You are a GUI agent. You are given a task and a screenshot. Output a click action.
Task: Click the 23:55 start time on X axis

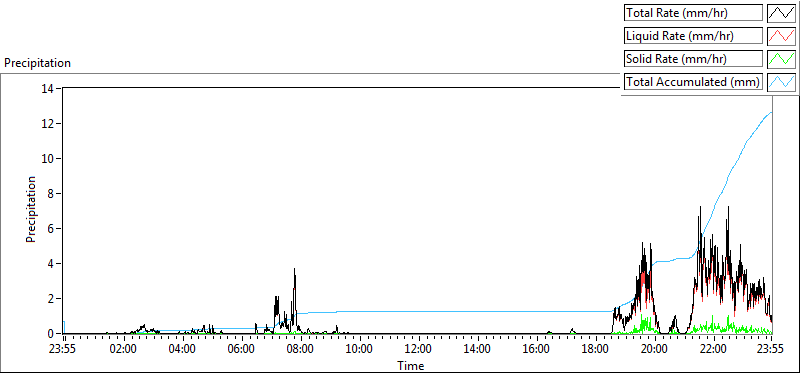64,350
